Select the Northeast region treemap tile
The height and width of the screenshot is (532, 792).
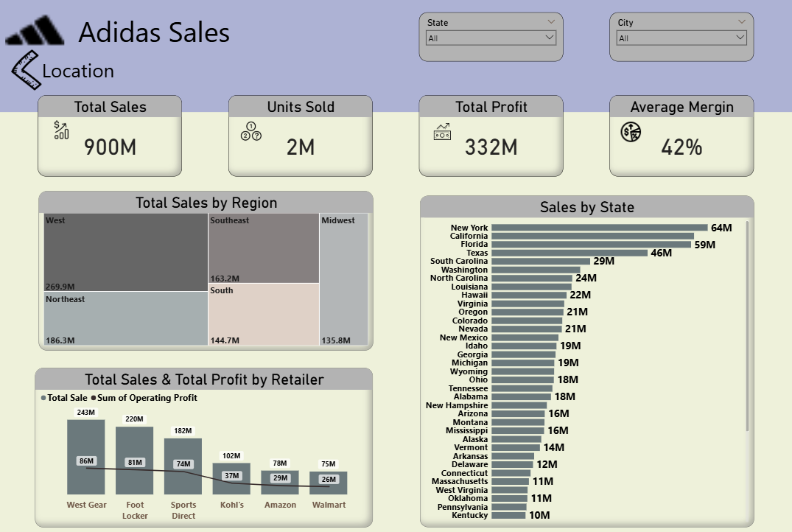coord(126,319)
